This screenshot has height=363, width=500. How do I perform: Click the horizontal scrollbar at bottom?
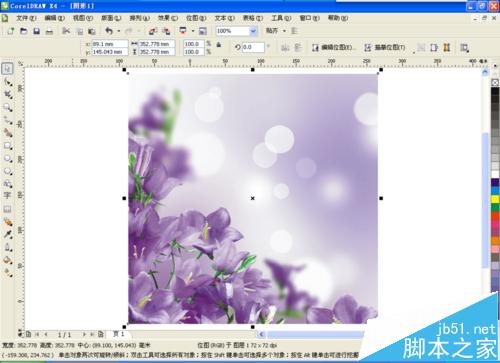pos(315,334)
